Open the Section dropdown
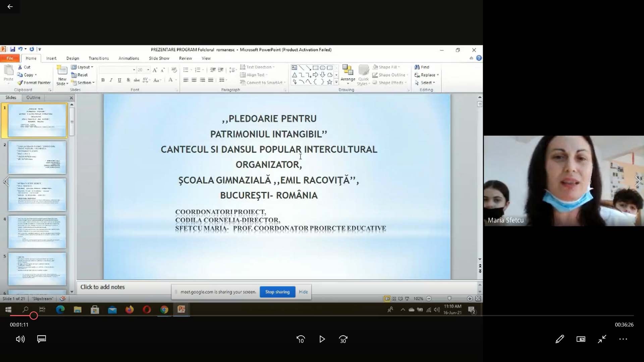The image size is (644, 362). pos(83,82)
